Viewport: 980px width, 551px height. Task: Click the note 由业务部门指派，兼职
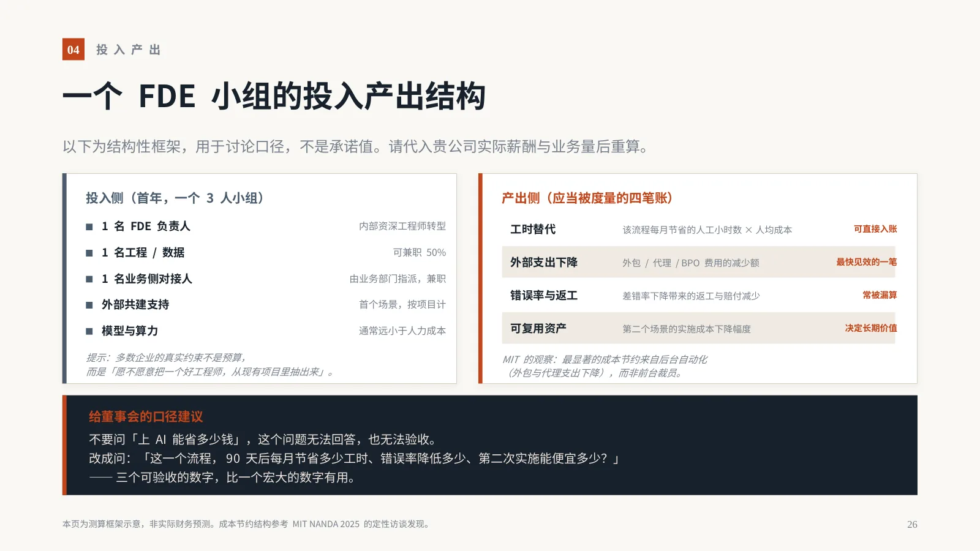(x=398, y=279)
